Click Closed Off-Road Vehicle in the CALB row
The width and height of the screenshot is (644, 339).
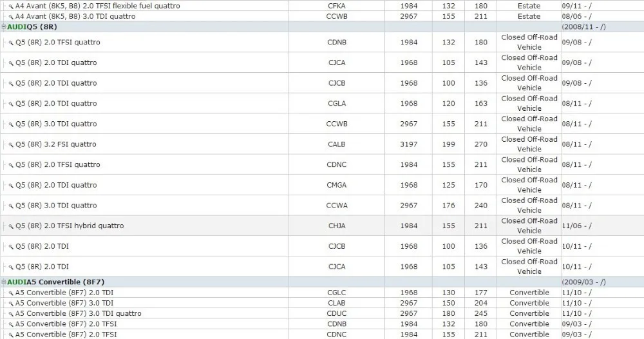pyautogui.click(x=529, y=144)
